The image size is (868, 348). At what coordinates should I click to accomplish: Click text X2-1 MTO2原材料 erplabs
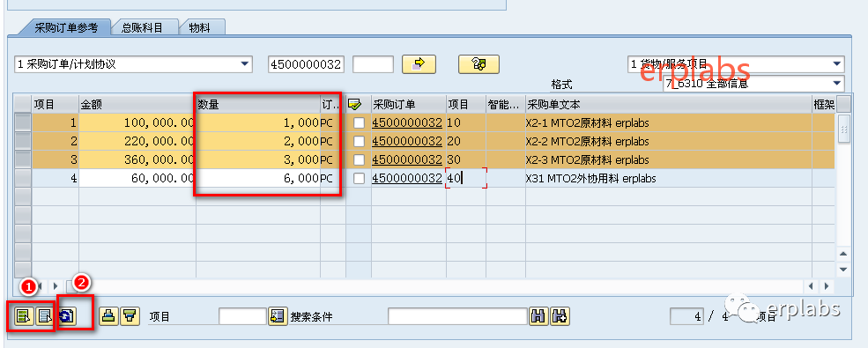point(588,122)
